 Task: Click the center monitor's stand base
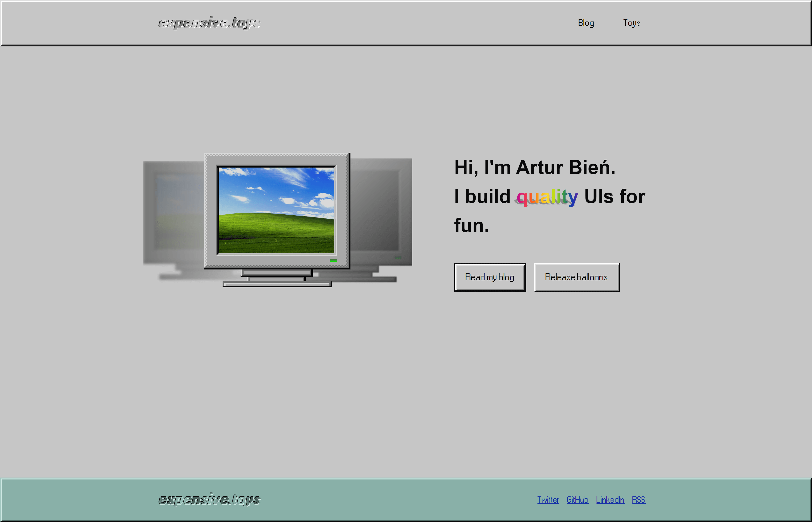click(x=277, y=284)
